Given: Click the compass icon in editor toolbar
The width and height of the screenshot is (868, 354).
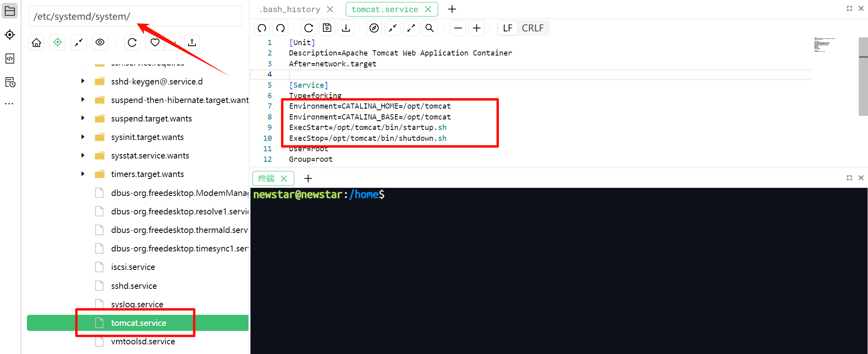Looking at the screenshot, I should (x=374, y=28).
